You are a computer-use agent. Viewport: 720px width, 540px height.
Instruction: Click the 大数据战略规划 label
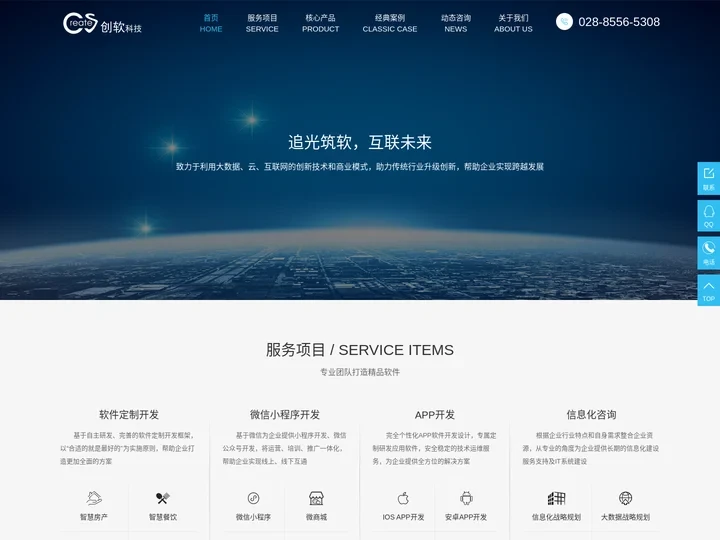[x=625, y=517]
